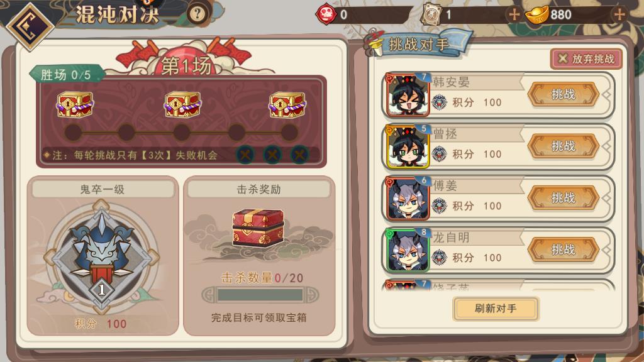This screenshot has height=362, width=644.
Task: Add tickets with the plus beside the ticket count
Action: pyautogui.click(x=514, y=15)
